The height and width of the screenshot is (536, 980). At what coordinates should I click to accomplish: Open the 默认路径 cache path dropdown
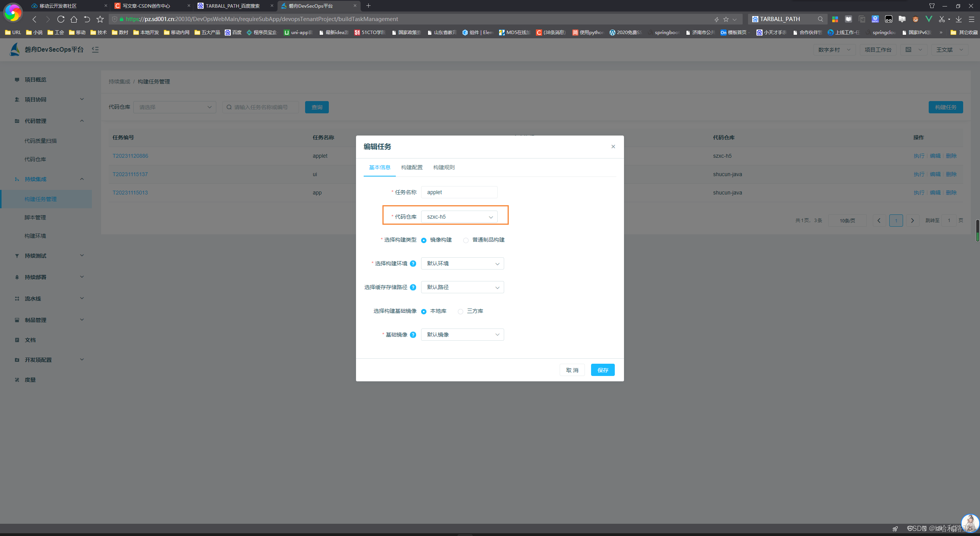click(x=462, y=287)
